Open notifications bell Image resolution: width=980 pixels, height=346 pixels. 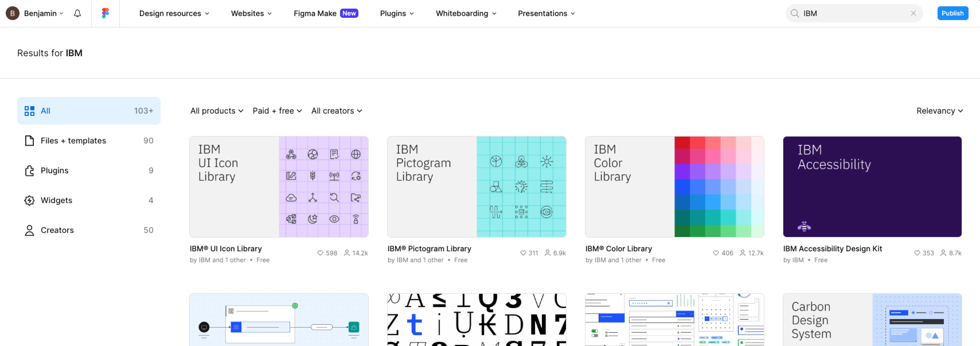[77, 13]
